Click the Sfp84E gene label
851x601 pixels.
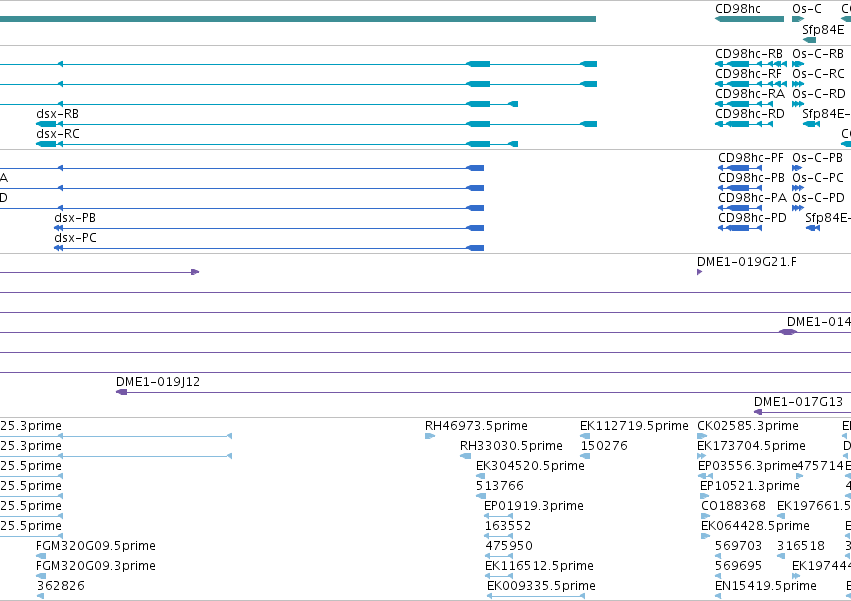pos(823,29)
